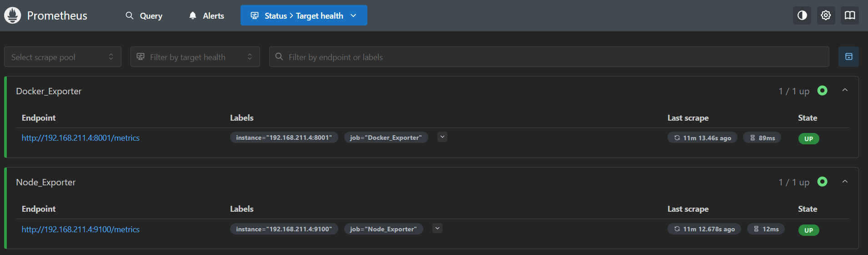Open the Select scrape pool dropdown

(63, 57)
